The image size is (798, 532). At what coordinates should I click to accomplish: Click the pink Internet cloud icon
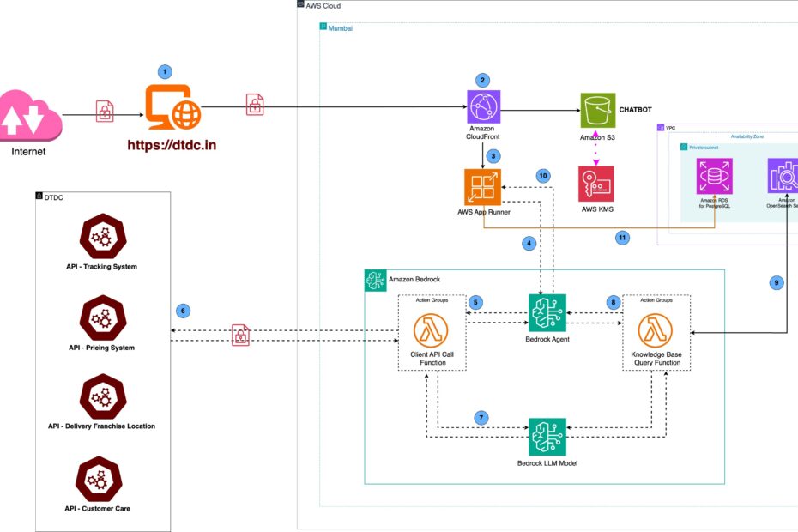click(x=31, y=116)
